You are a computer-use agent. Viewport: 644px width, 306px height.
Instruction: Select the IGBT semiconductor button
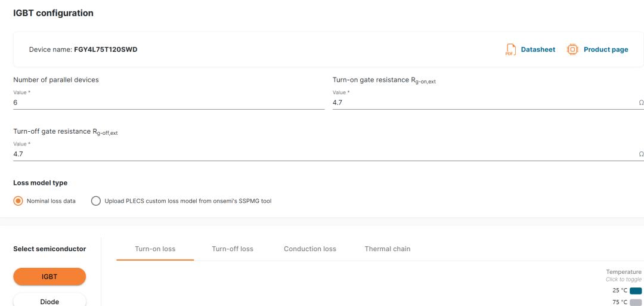click(49, 276)
